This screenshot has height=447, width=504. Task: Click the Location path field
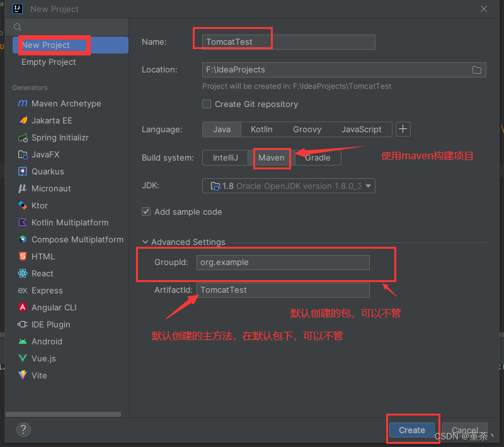coord(344,70)
